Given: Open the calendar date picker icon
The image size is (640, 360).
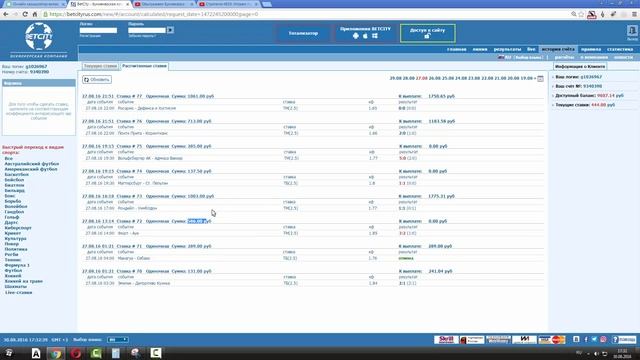Looking at the screenshot, I should tap(540, 78).
